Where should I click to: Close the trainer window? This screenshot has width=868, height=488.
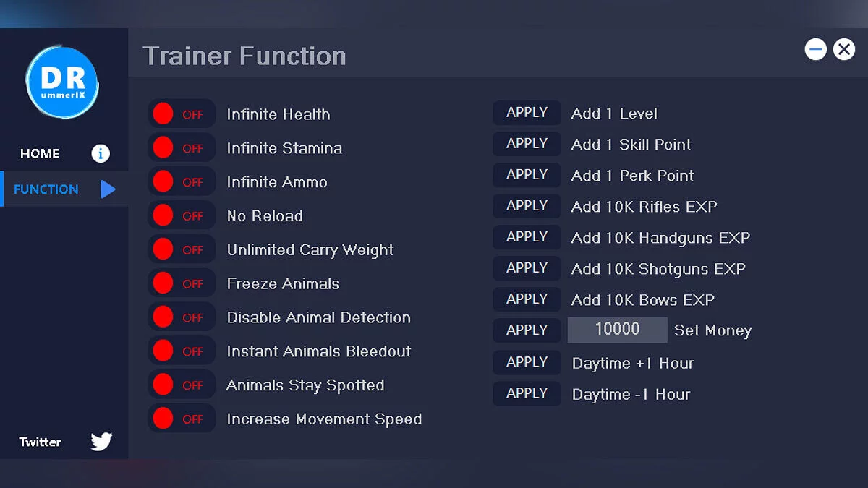tap(843, 49)
